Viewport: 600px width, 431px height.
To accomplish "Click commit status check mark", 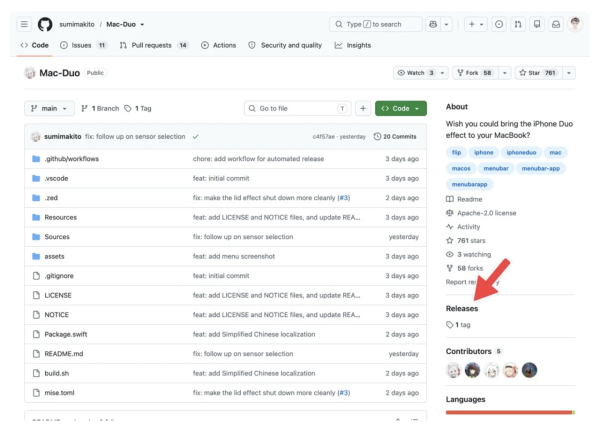I will tap(196, 137).
